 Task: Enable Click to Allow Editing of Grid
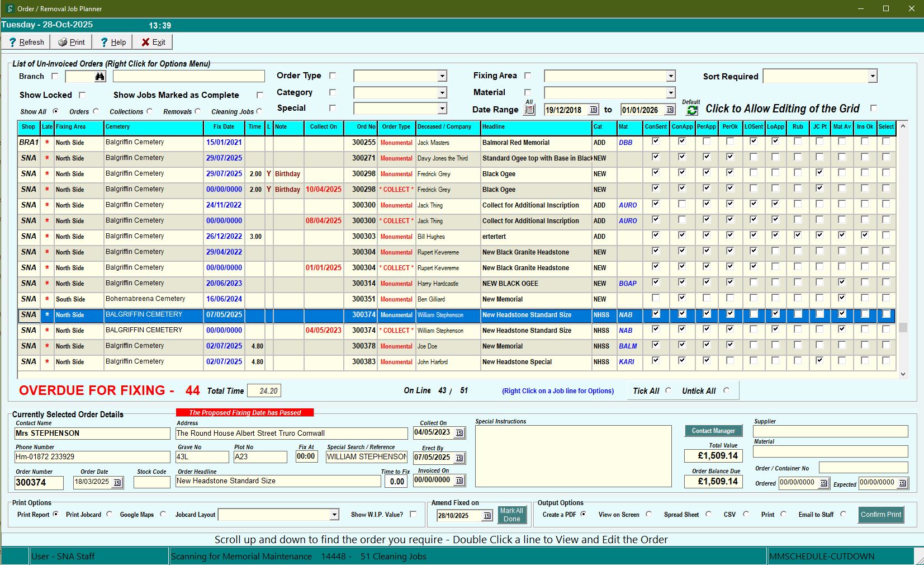pos(874,108)
